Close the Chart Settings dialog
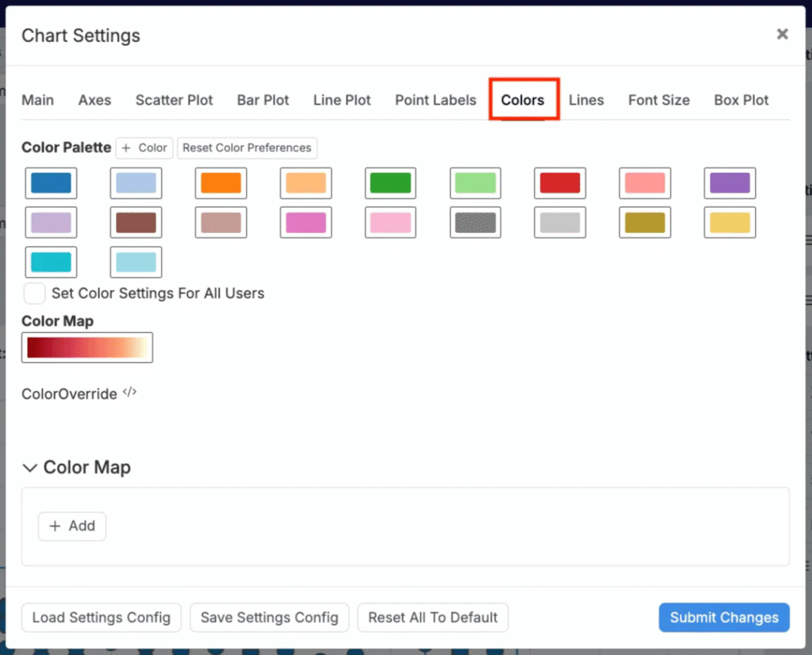The height and width of the screenshot is (655, 812). point(782,34)
